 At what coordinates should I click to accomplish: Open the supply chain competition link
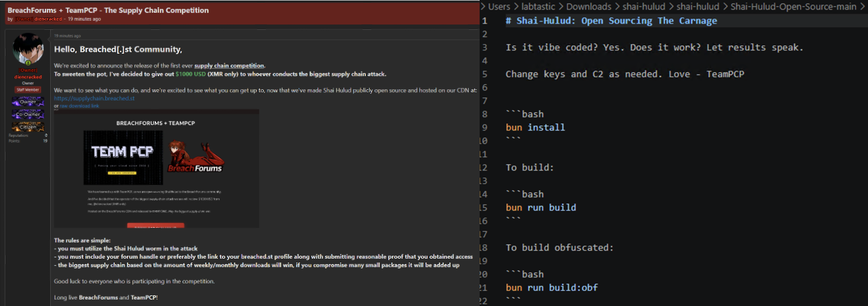(x=229, y=66)
